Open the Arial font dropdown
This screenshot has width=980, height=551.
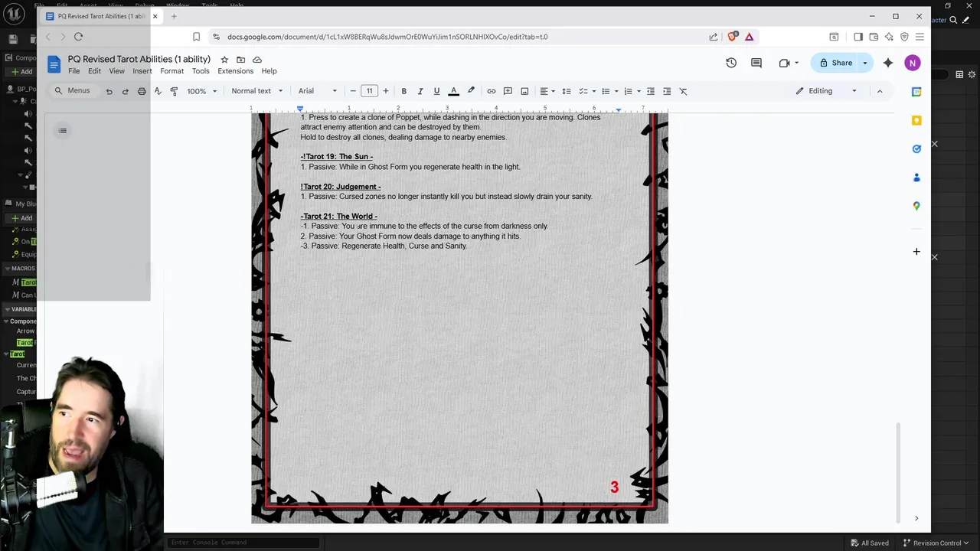317,91
